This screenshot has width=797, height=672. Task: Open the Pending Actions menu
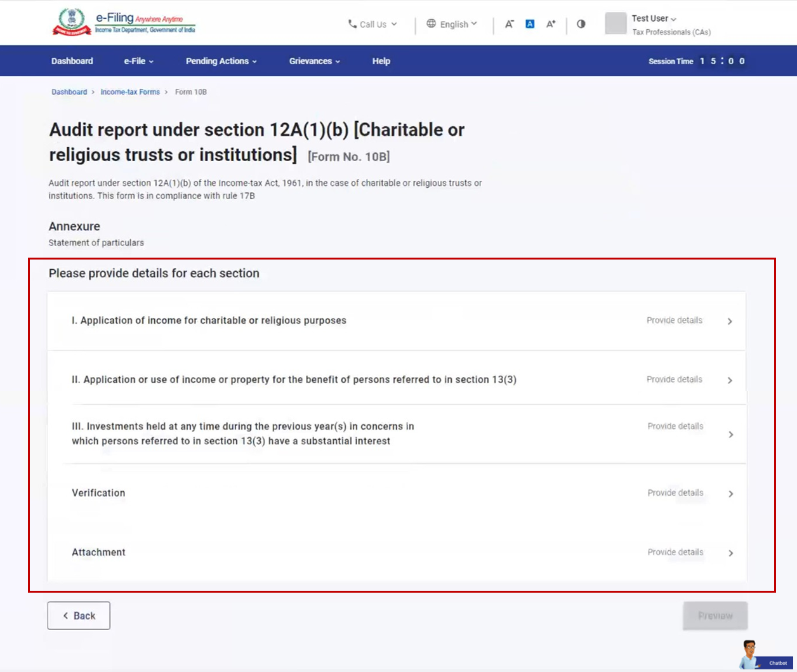pos(220,61)
